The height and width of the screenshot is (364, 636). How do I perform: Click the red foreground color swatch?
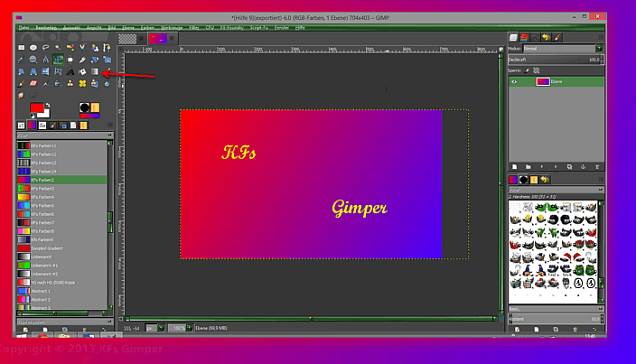(x=37, y=107)
